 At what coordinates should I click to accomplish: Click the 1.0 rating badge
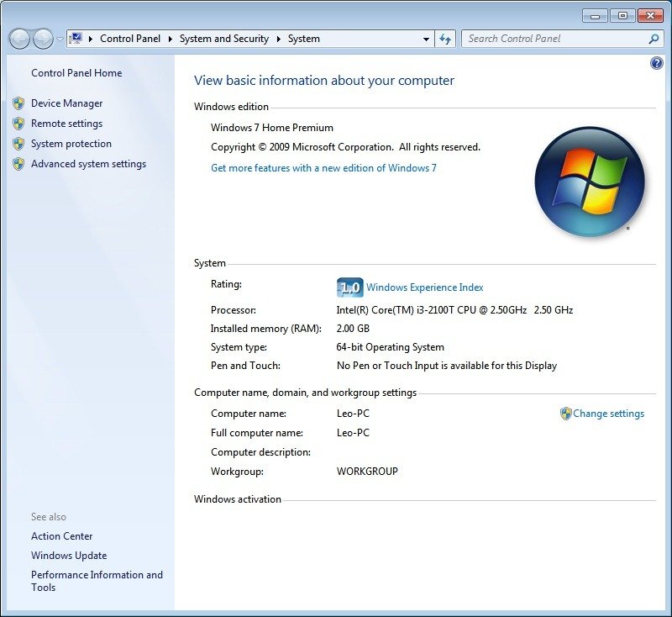click(349, 287)
